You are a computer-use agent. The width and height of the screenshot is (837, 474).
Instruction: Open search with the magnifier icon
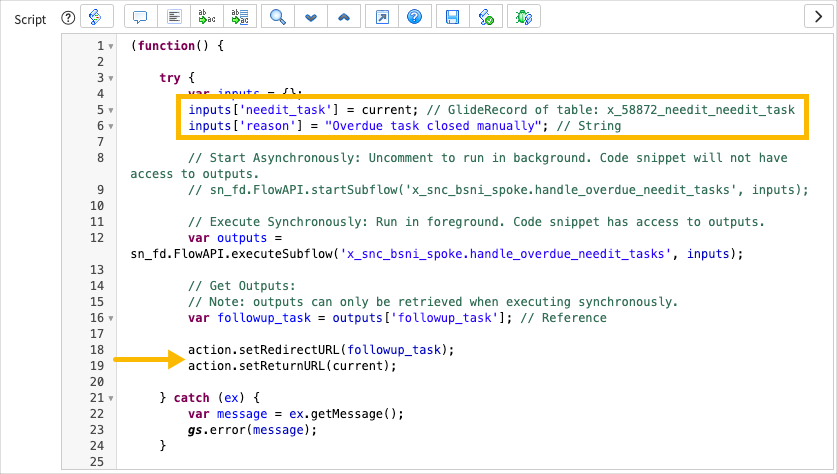(x=278, y=17)
